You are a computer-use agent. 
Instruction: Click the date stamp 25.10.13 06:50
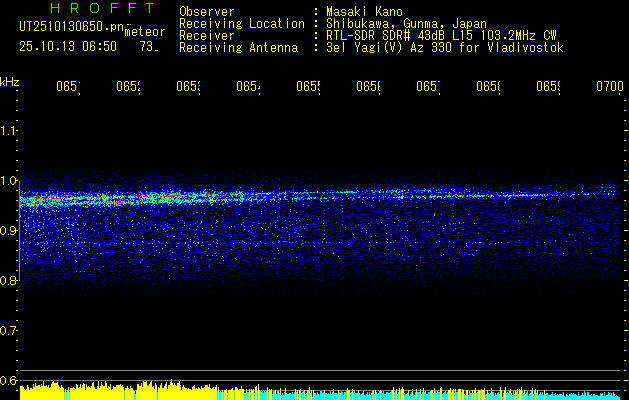coord(68,47)
